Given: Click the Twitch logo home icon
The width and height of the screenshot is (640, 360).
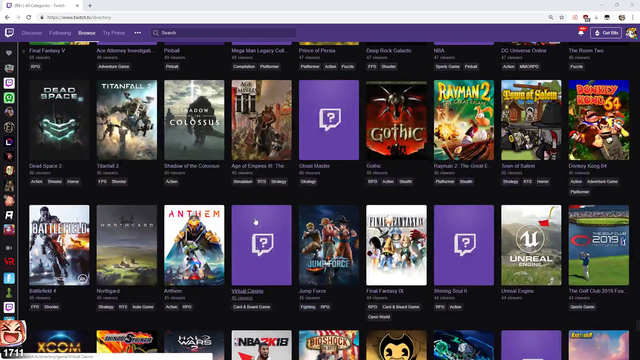Looking at the screenshot, I should click(9, 33).
